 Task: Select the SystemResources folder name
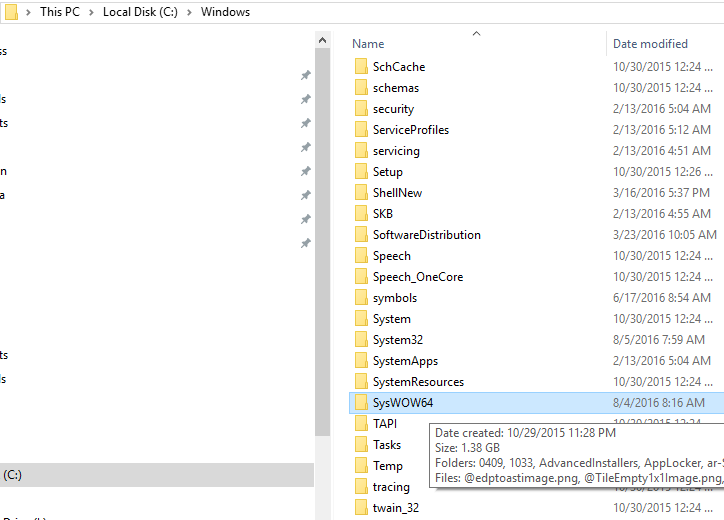click(418, 382)
